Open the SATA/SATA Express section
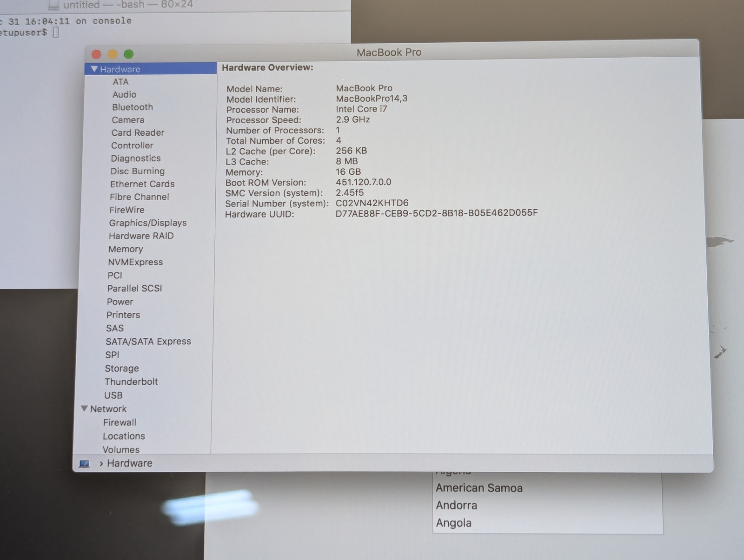 [x=148, y=342]
